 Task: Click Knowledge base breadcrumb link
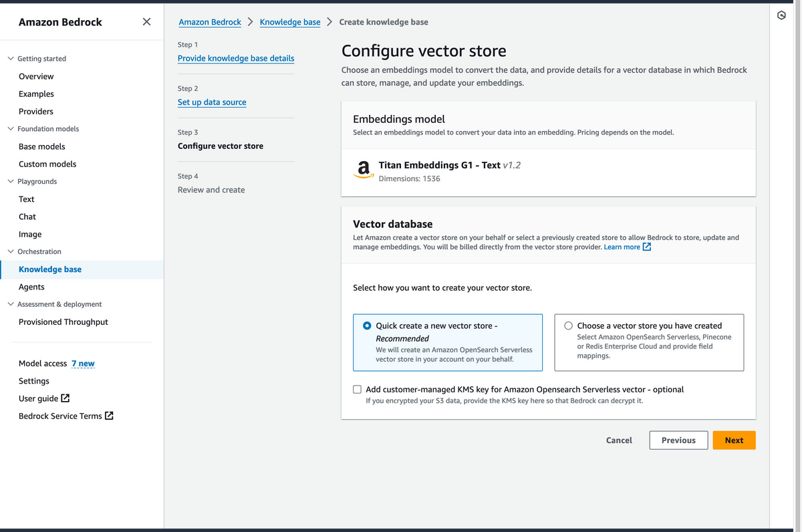pos(290,22)
